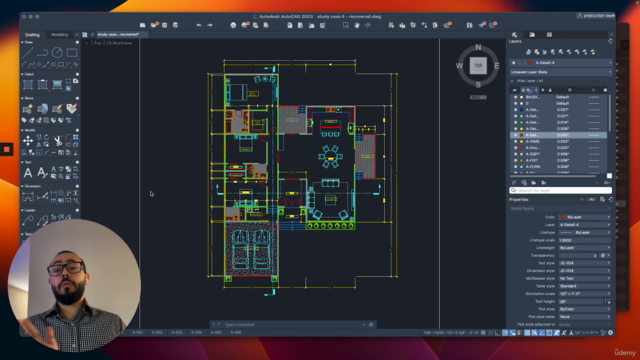
Task: Toggle ortho mode in status bar
Action: (x=497, y=333)
